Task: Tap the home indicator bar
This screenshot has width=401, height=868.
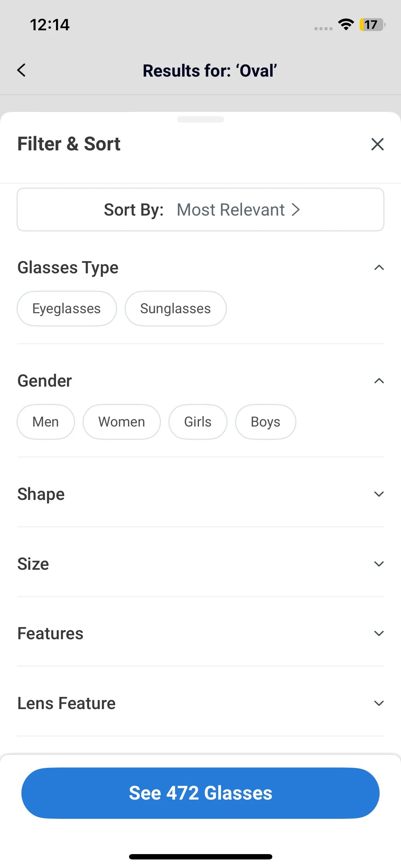Action: (x=200, y=857)
